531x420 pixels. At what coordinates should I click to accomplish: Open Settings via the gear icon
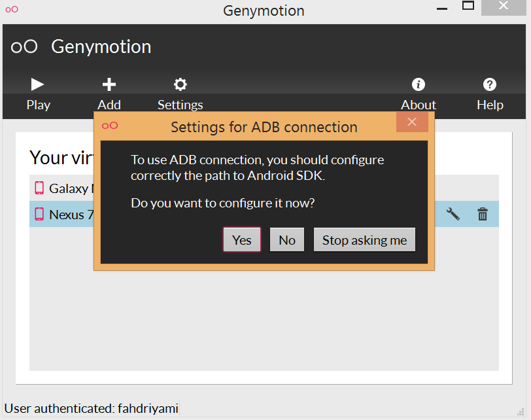180,84
